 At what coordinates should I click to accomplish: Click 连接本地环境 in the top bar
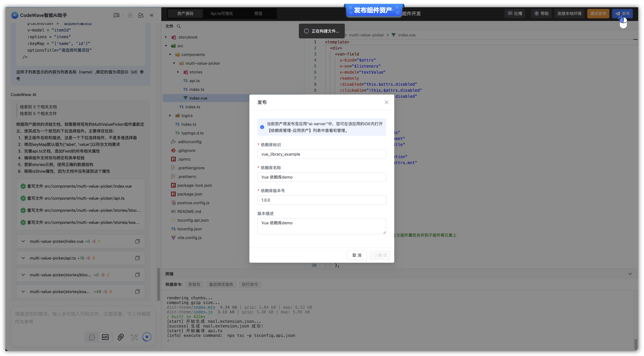pos(570,14)
